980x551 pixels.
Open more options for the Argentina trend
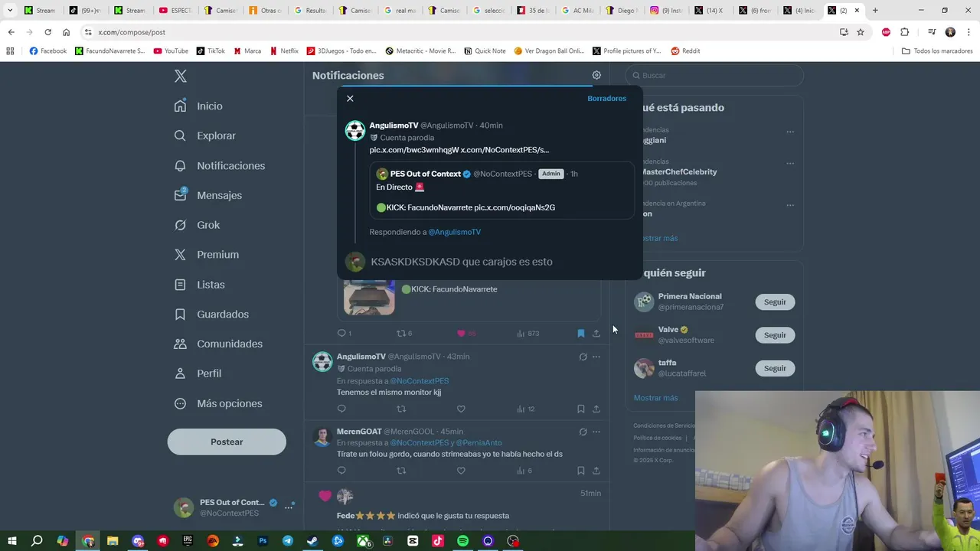790,205
